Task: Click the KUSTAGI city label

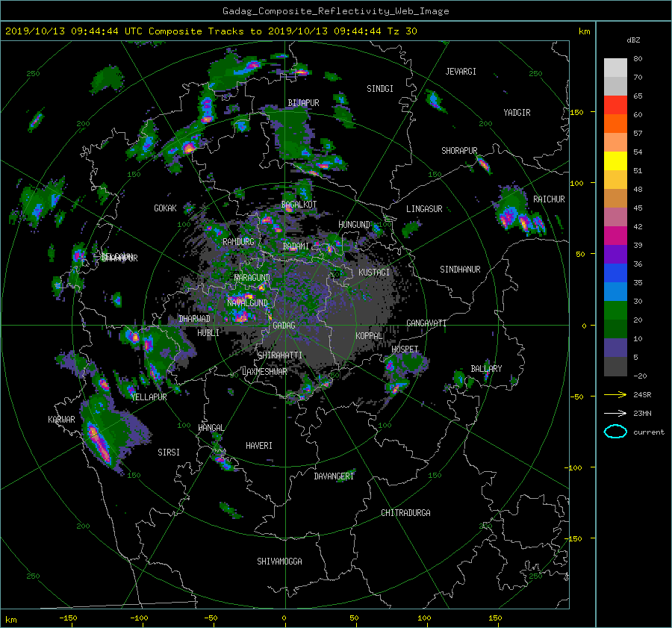Action: 374,273
